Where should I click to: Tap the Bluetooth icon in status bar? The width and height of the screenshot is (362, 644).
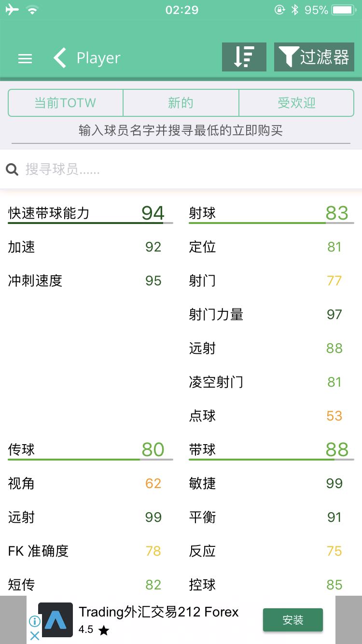[x=295, y=10]
